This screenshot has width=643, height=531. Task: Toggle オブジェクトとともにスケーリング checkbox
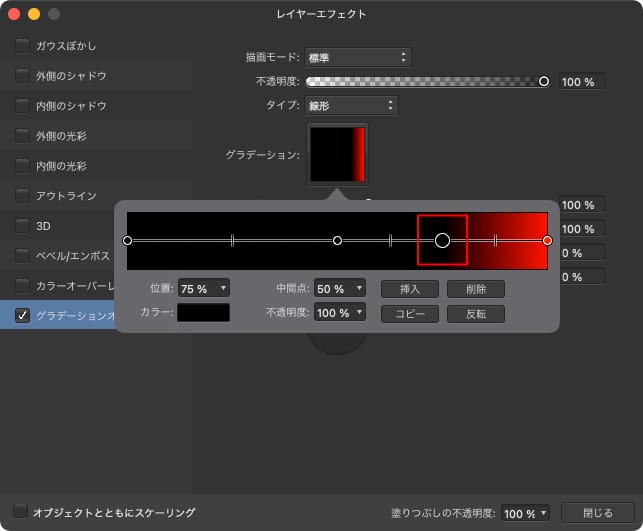(x=20, y=512)
